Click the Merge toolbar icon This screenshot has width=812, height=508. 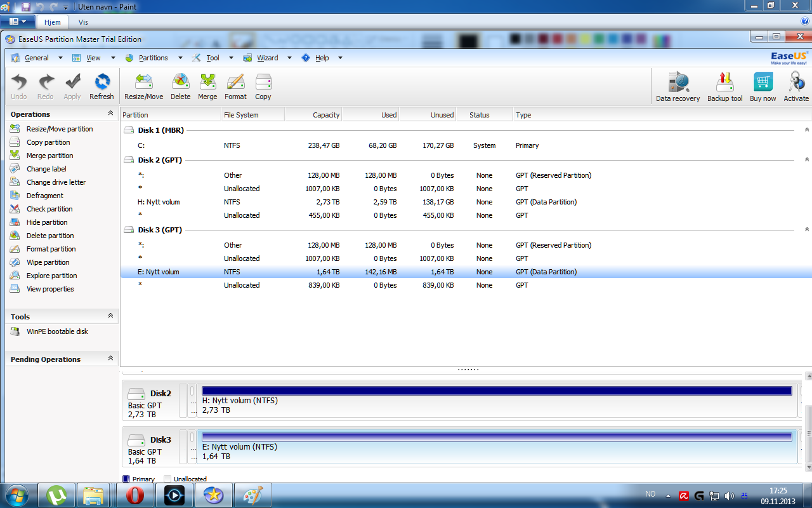pos(207,86)
